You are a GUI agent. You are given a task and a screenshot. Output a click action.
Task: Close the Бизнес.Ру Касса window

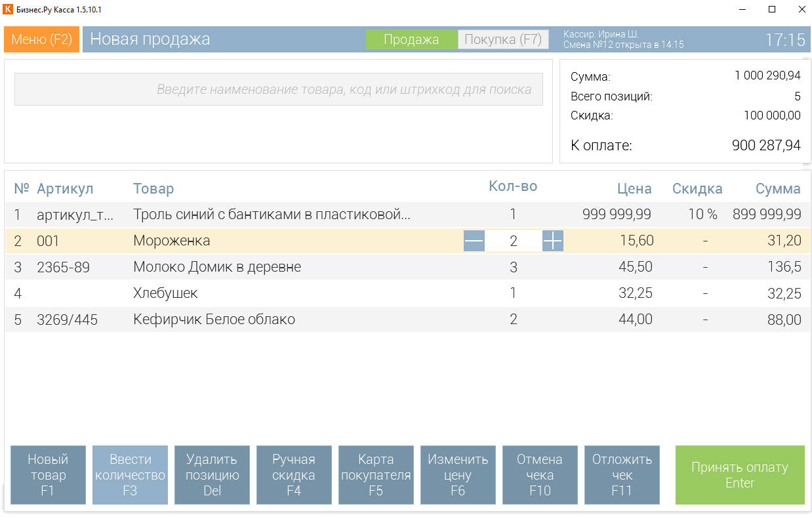click(802, 10)
